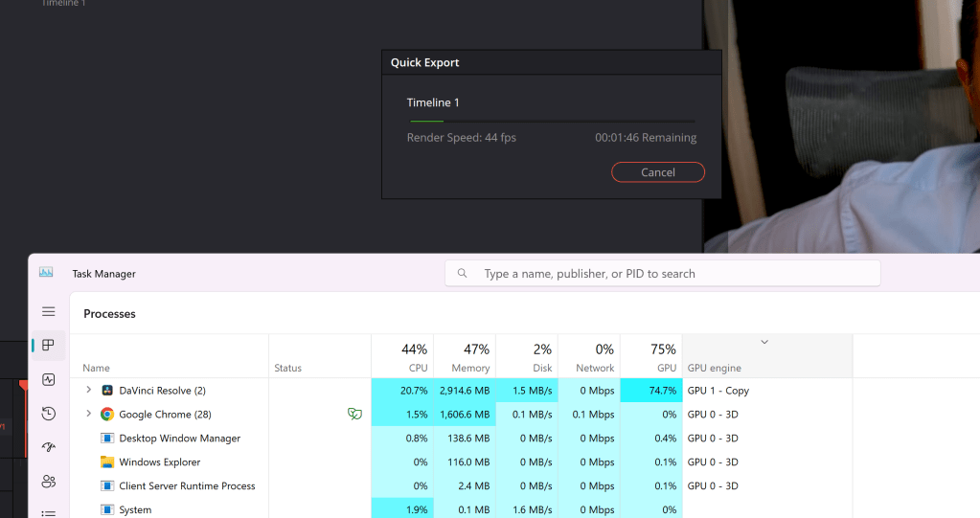Click the Desktop Window Manager process icon
Screen dimensions: 980x518
coord(107,438)
